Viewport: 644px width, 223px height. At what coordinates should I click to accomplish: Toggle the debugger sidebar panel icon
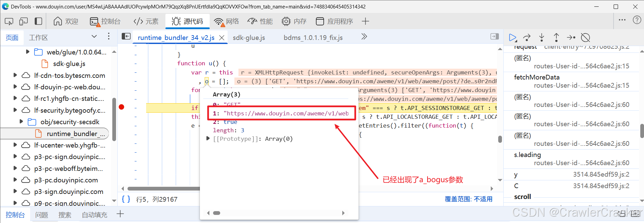[495, 36]
